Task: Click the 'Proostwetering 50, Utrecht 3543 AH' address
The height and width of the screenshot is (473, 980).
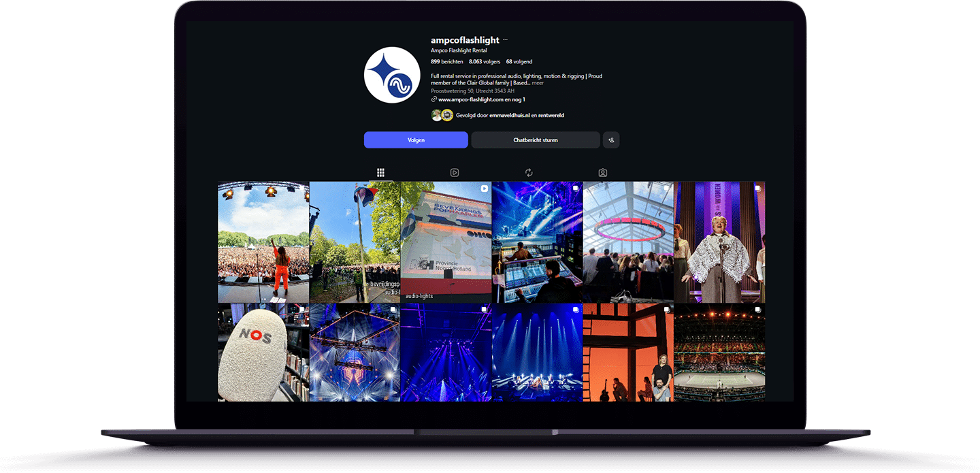Action: point(472,91)
